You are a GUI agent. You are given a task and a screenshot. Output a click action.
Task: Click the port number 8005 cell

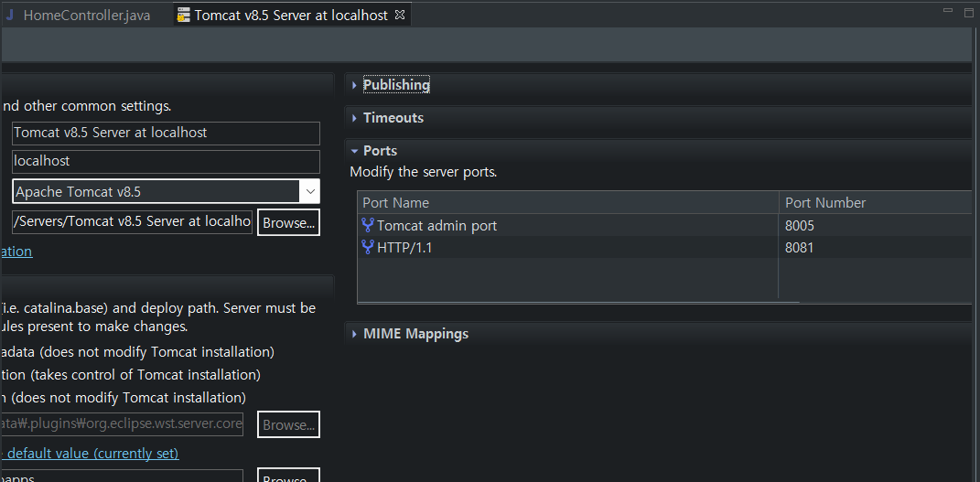[x=800, y=226]
